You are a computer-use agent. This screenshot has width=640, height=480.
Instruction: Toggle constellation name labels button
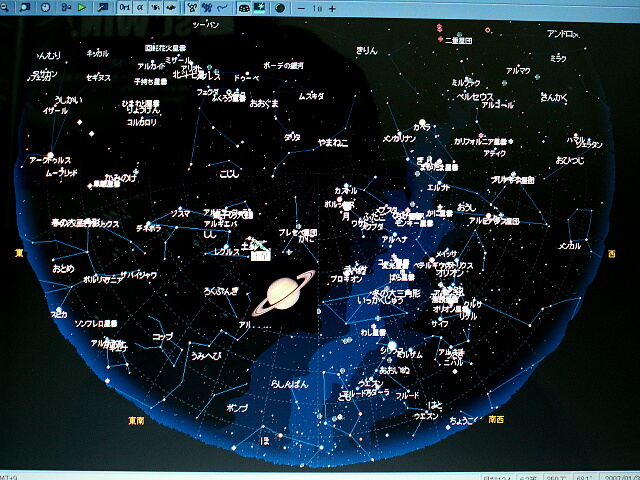156,8
